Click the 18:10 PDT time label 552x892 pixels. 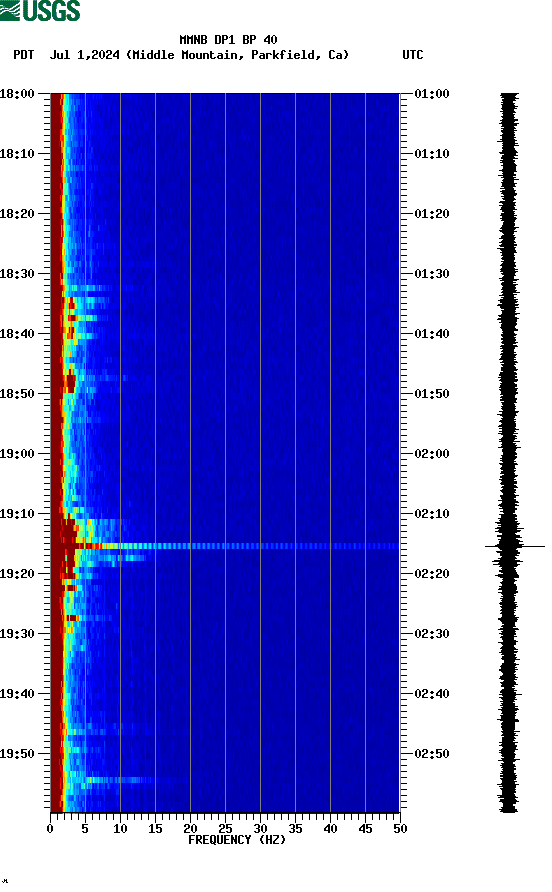click(x=17, y=154)
